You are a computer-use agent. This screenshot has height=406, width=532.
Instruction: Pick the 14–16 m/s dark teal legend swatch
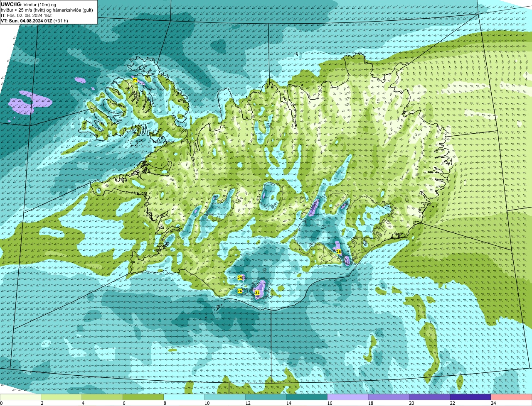307,397
